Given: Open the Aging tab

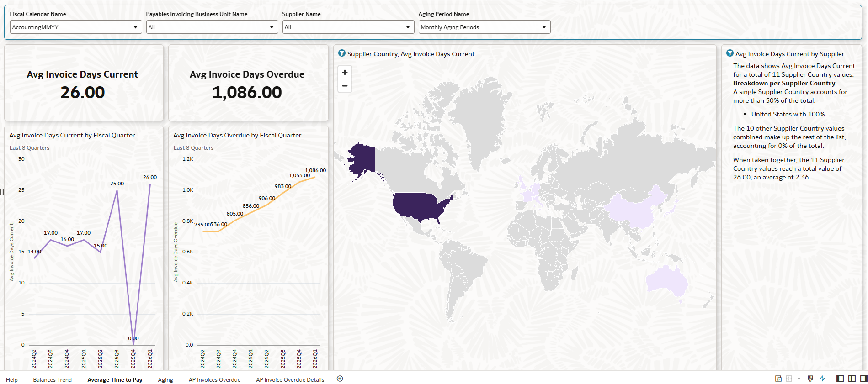Looking at the screenshot, I should pos(165,380).
